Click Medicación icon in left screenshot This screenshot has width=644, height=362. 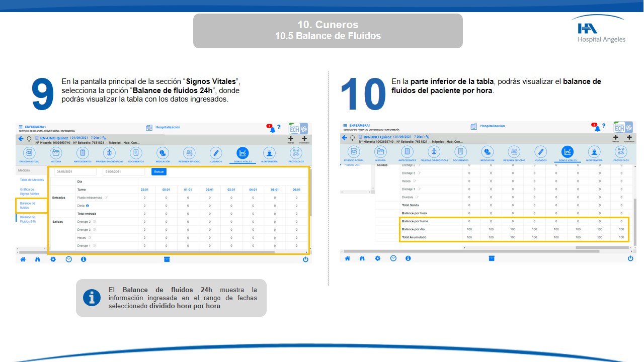pyautogui.click(x=163, y=153)
